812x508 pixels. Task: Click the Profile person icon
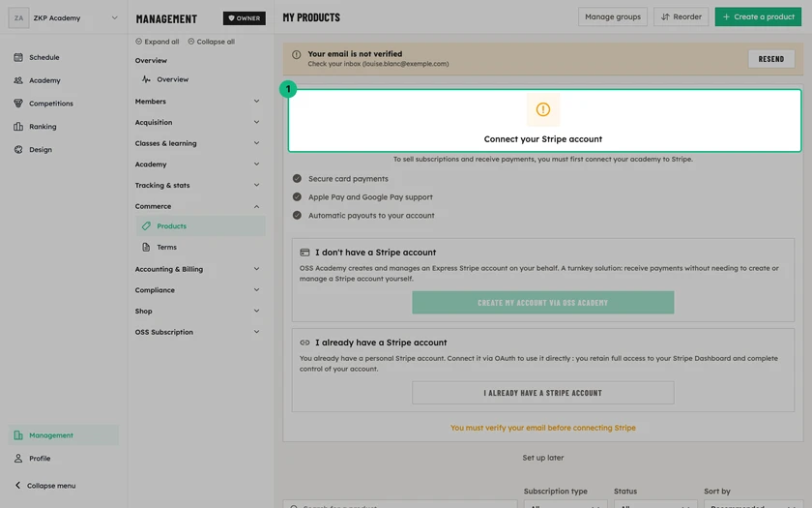click(x=18, y=459)
